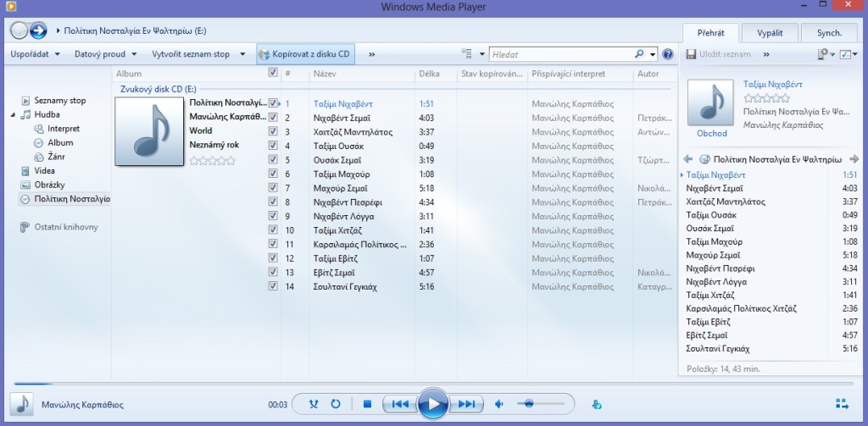868x426 pixels.
Task: Skip to previous track
Action: (400, 405)
